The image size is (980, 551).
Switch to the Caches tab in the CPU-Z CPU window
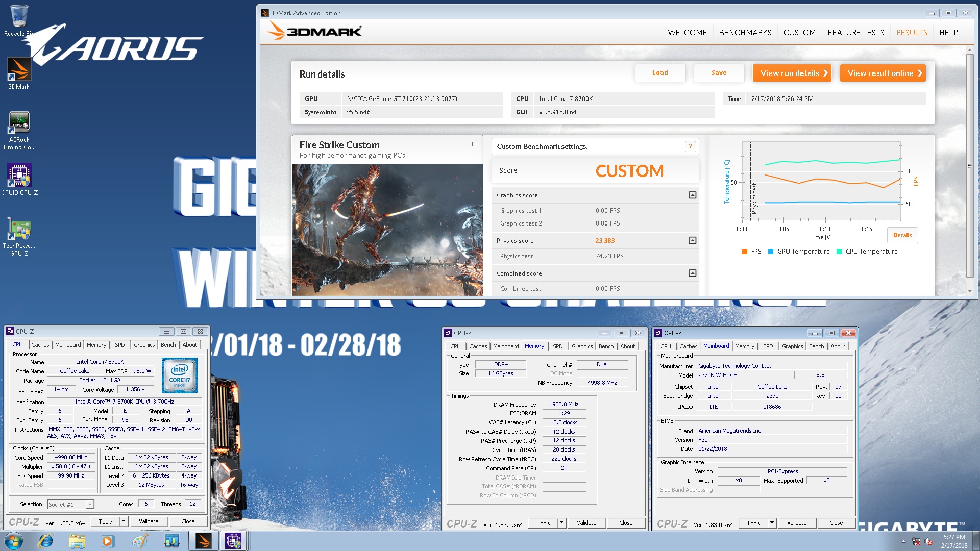point(40,345)
